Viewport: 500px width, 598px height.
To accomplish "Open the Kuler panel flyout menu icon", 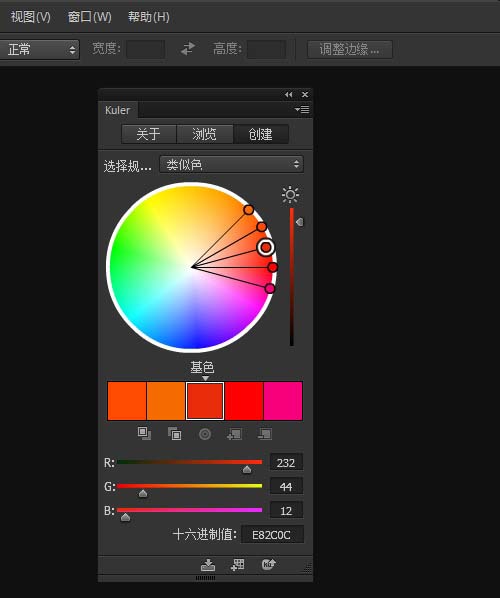I will click(x=302, y=110).
